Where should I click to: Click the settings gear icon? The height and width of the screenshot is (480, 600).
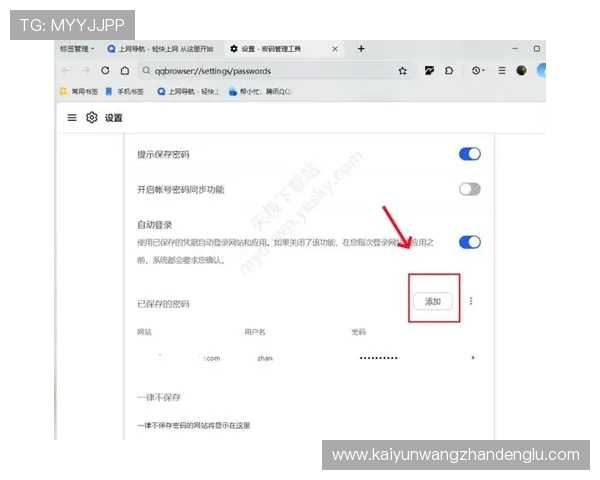[x=91, y=118]
